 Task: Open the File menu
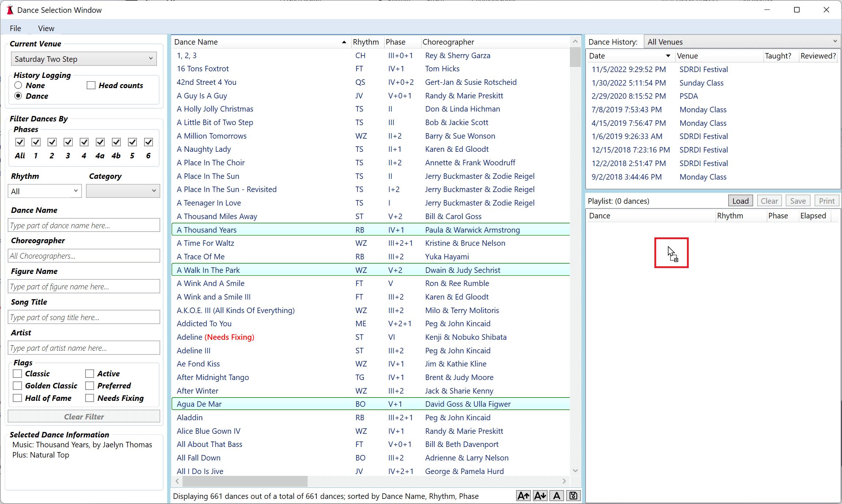point(16,28)
